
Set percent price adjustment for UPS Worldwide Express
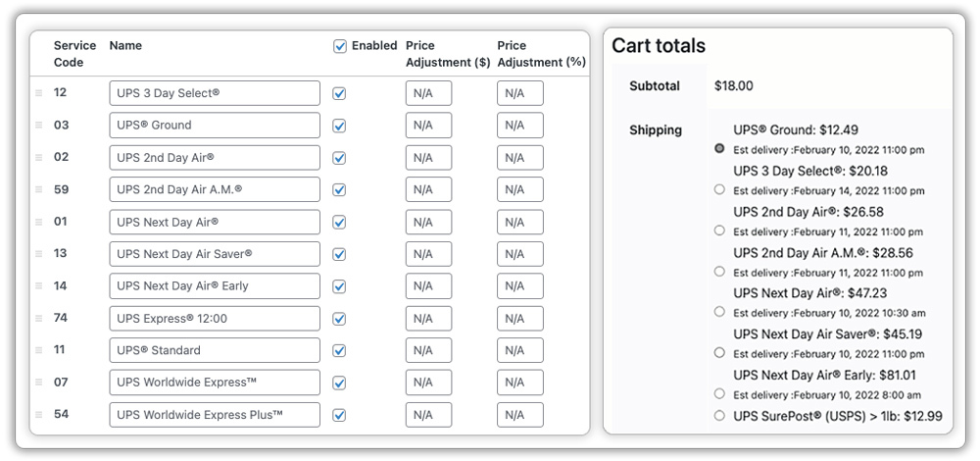pos(520,383)
